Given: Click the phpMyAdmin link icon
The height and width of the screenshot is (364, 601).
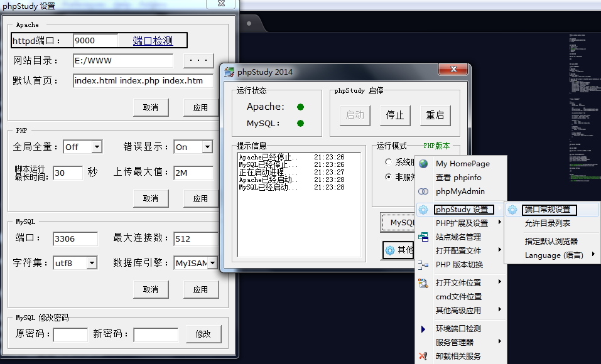Looking at the screenshot, I should pos(423,191).
